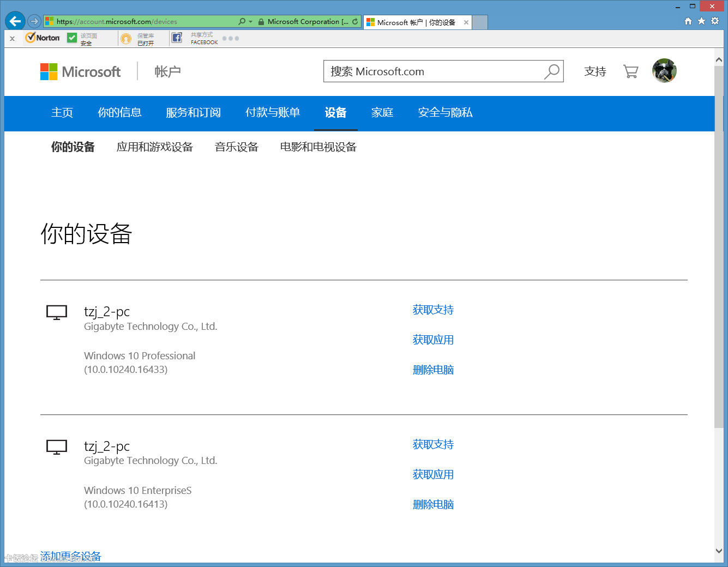Click the browser forward arrow button

click(34, 21)
